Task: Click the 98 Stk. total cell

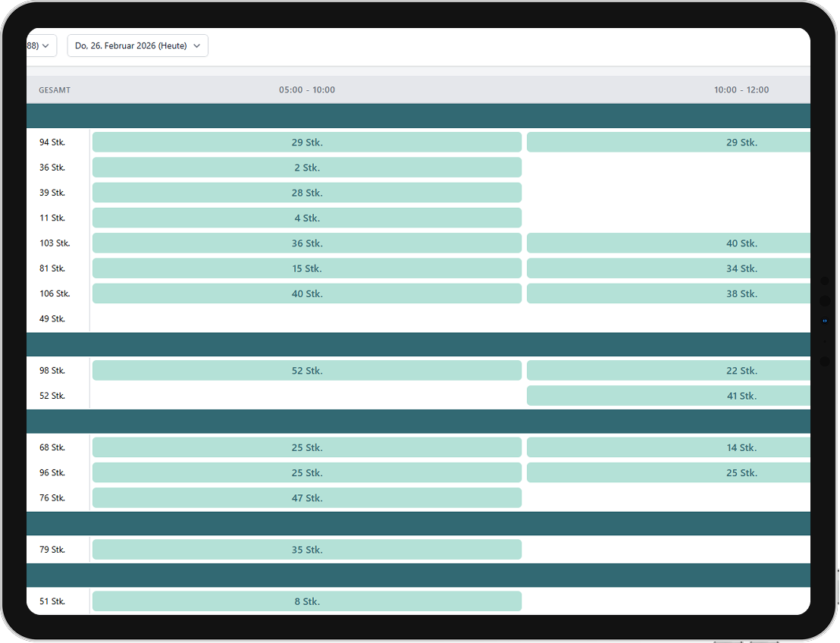Action: click(x=52, y=370)
